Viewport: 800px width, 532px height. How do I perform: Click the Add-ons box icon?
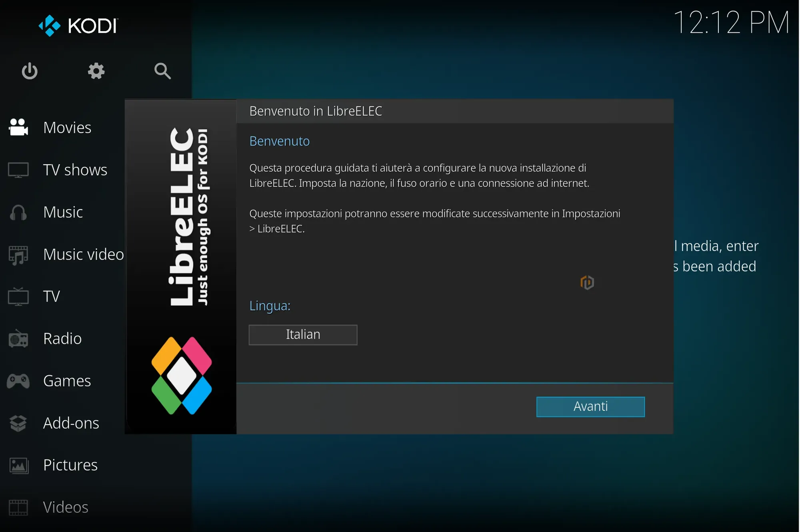click(18, 423)
